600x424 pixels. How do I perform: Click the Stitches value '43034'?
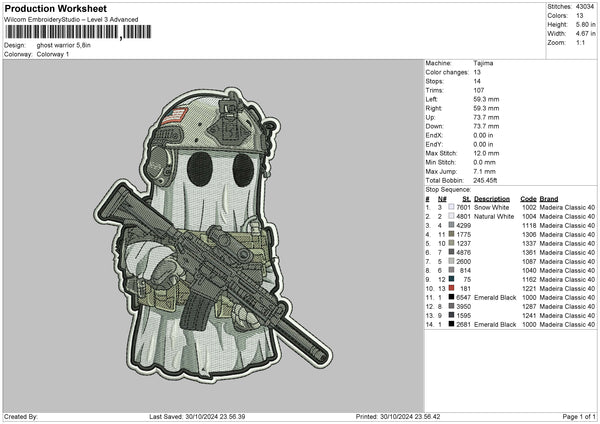585,7
